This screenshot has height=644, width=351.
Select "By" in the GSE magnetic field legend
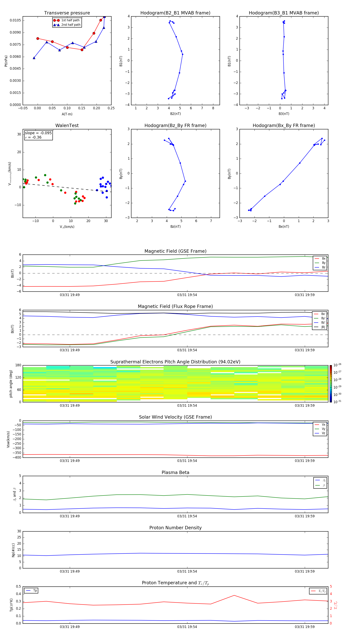pos(320,263)
